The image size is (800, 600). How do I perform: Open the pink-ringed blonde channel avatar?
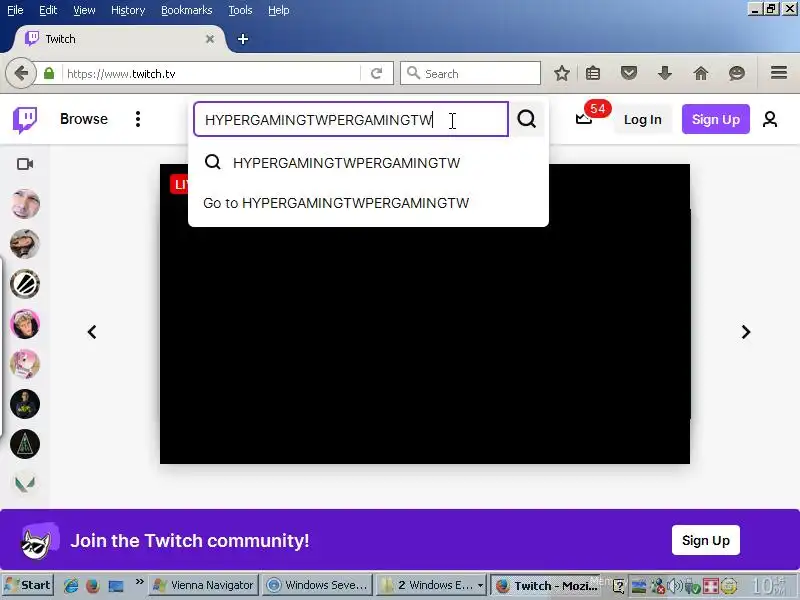click(25, 324)
